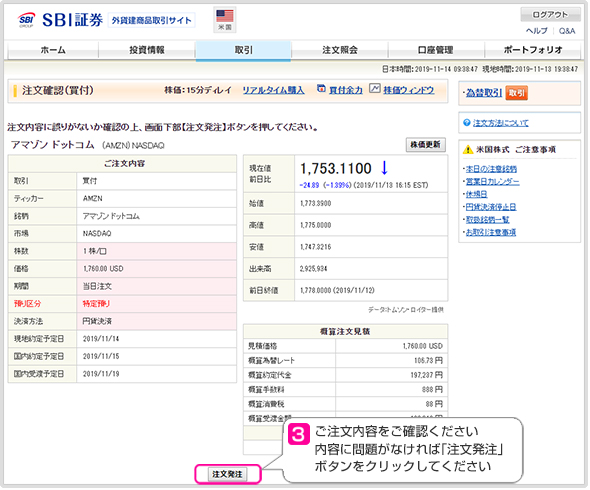Click the 注文確認(買付) heading
This screenshot has height=490, width=590.
[58, 90]
